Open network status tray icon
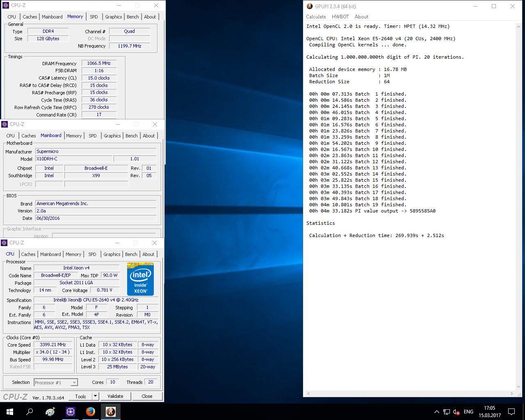This screenshot has height=420, width=525. pyautogui.click(x=446, y=412)
